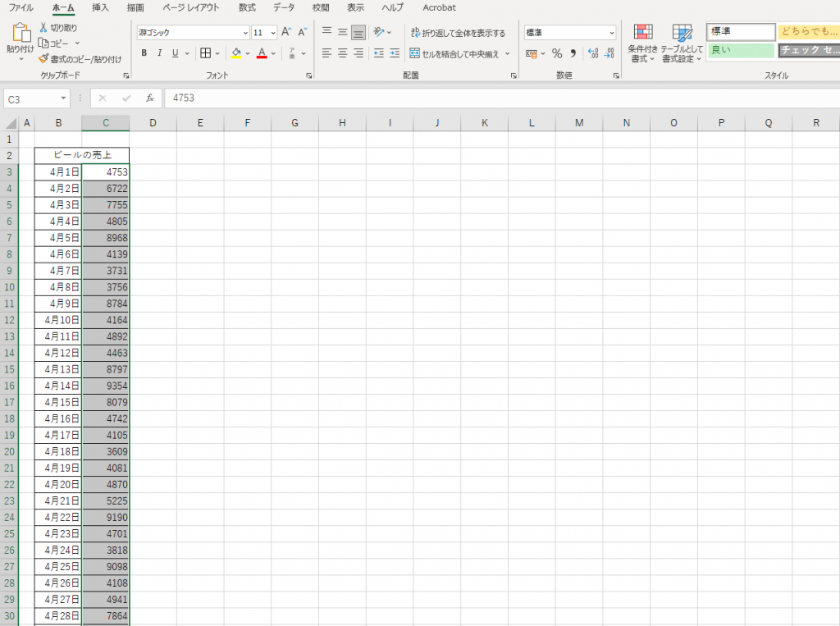
Task: Click the increase decimal places icon
Action: click(x=593, y=53)
